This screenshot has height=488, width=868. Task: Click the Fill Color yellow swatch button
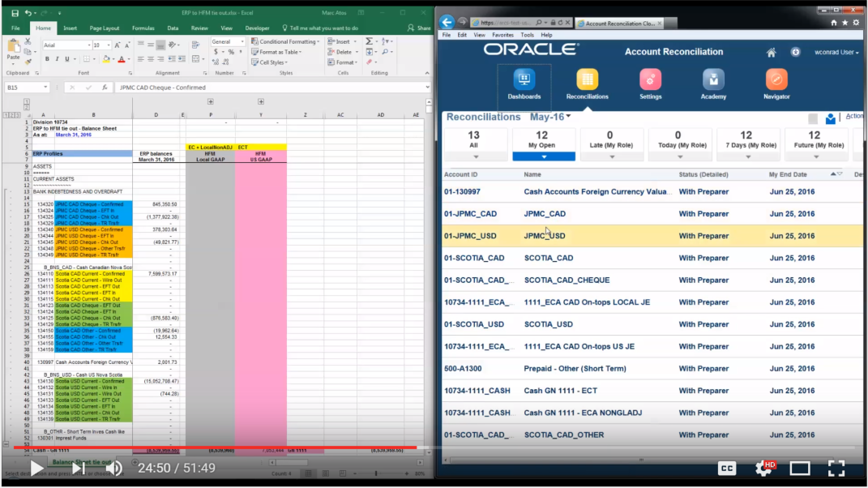click(106, 59)
